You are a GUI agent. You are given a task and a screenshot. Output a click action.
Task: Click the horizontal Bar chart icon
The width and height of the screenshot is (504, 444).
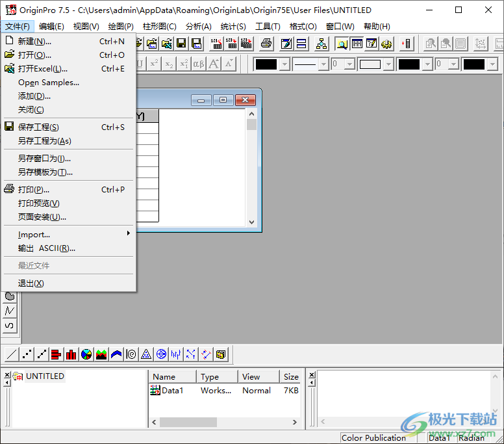point(57,354)
